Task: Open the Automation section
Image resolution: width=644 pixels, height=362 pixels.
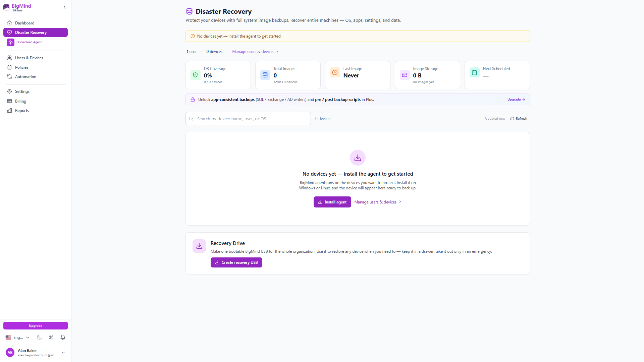Action: pyautogui.click(x=36, y=77)
